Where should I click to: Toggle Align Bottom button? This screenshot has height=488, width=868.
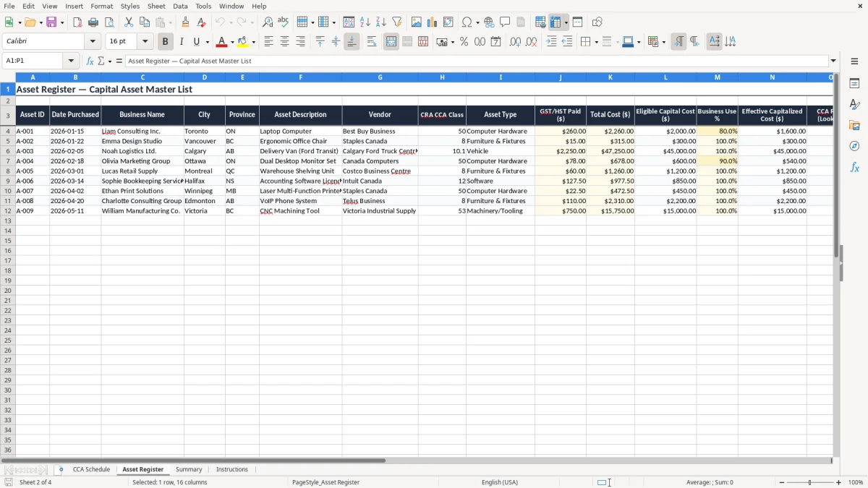pyautogui.click(x=352, y=42)
